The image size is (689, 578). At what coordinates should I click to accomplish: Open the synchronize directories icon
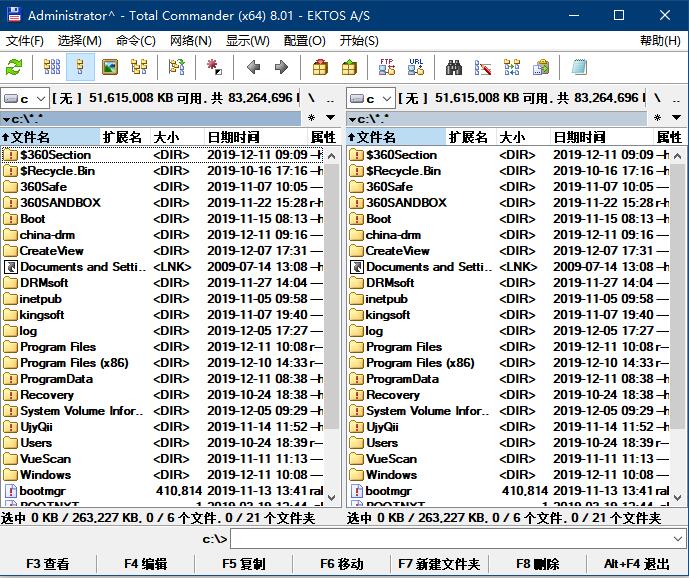pos(512,68)
